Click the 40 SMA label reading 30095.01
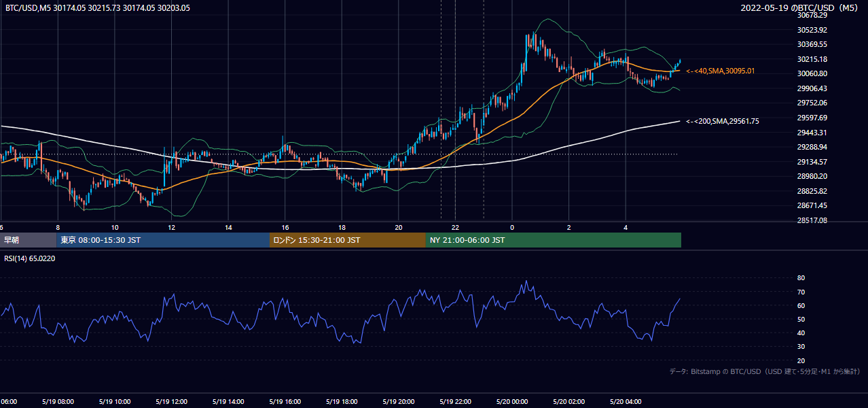Image resolution: width=868 pixels, height=408 pixels. point(721,71)
